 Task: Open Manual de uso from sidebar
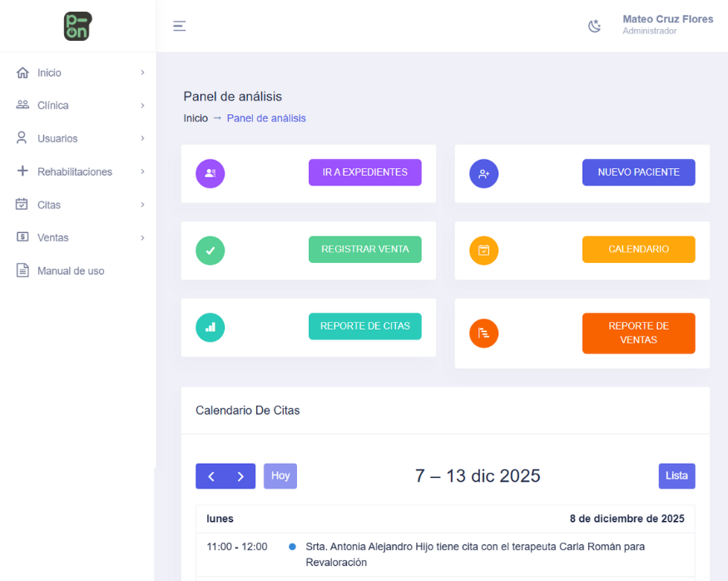[71, 271]
